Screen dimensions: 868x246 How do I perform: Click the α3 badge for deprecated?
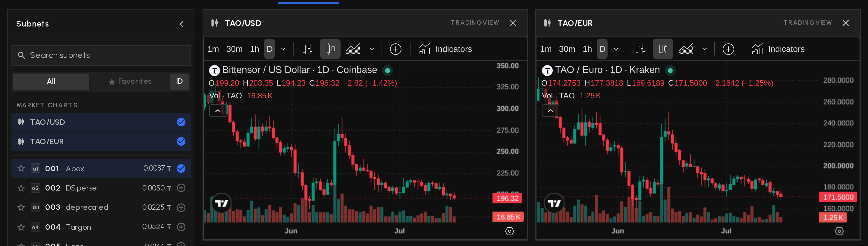pos(35,208)
